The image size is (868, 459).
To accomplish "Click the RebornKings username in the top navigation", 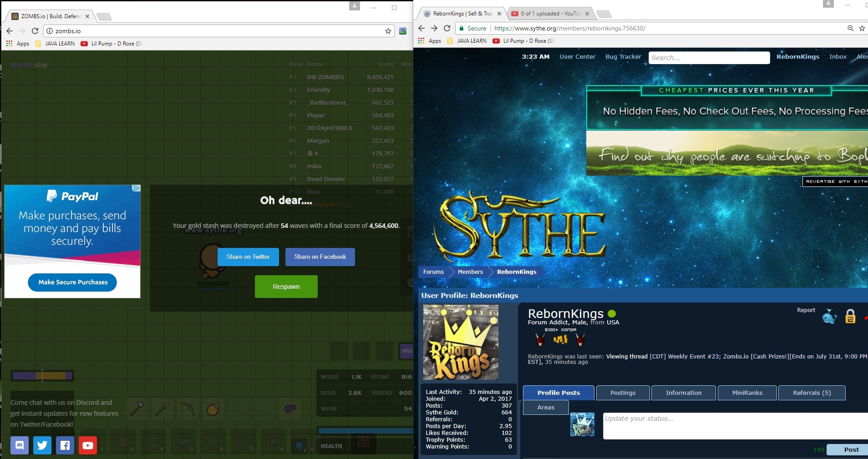I will pyautogui.click(x=798, y=57).
